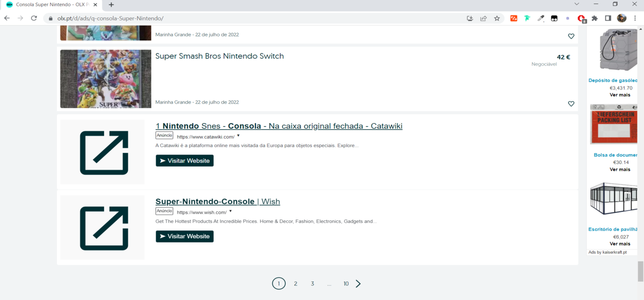Bookmark this page with the star
This screenshot has width=644, height=300.
497,18
